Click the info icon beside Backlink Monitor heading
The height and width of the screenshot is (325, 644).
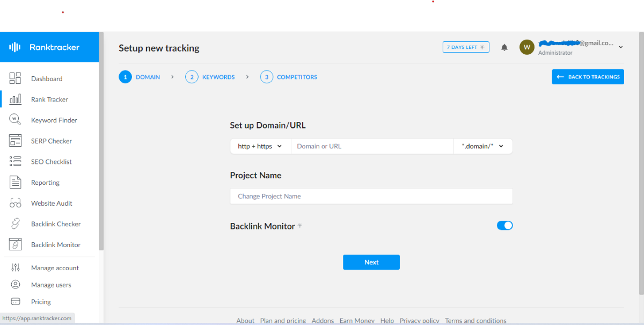(300, 226)
